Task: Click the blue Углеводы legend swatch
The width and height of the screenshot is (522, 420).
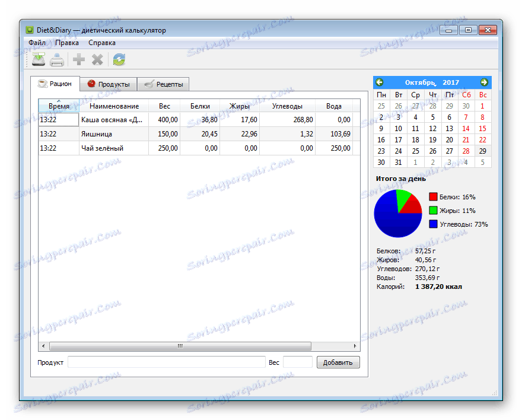Action: click(x=433, y=224)
